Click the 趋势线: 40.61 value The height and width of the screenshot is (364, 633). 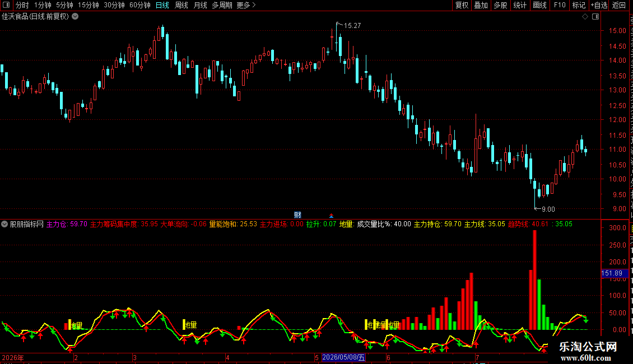528,224
